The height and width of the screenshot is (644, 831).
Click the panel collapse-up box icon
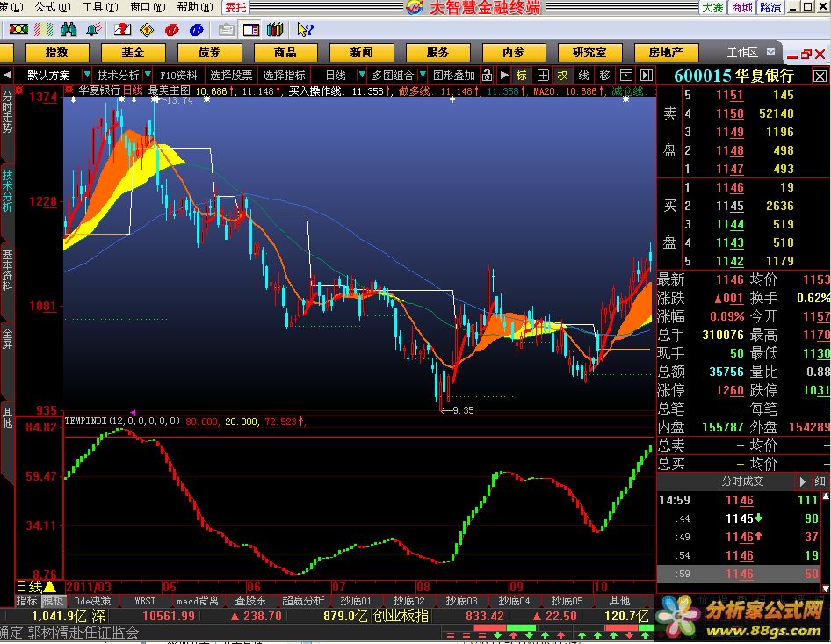pyautogui.click(x=626, y=76)
